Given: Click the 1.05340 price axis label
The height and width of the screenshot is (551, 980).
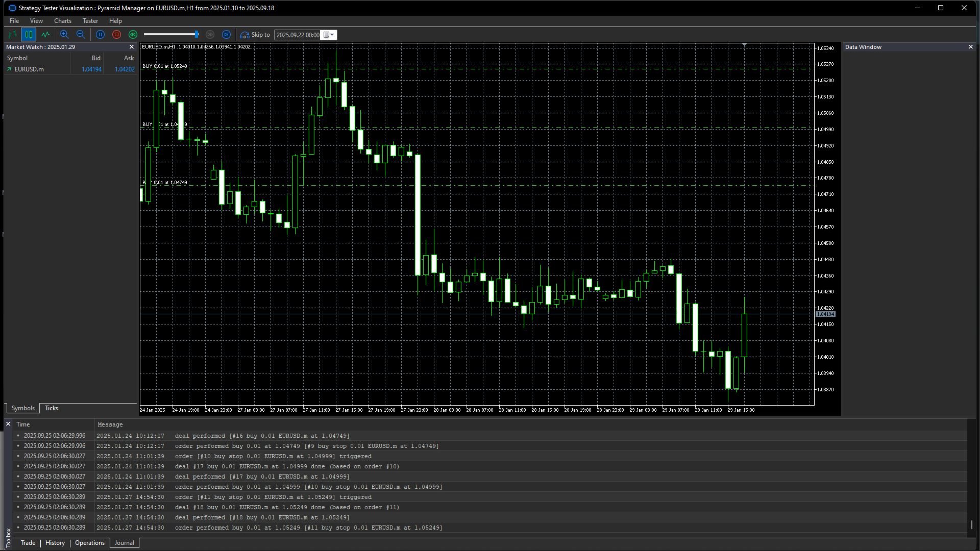Looking at the screenshot, I should pos(825,48).
